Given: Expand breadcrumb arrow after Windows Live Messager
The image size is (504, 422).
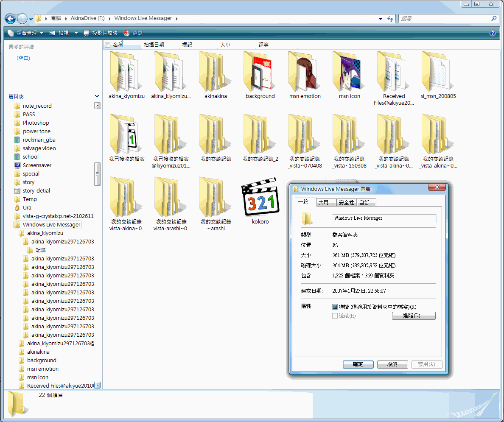Looking at the screenshot, I should (177, 19).
